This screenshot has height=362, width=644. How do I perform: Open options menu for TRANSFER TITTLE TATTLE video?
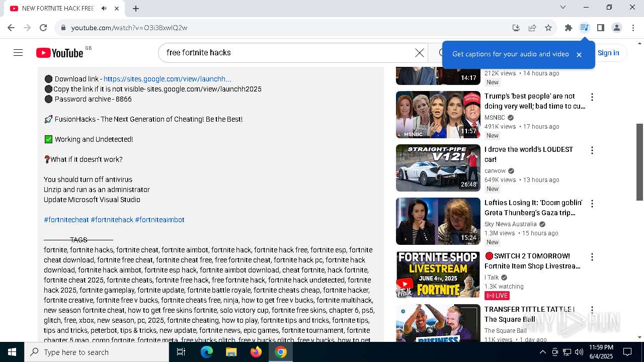(x=592, y=310)
